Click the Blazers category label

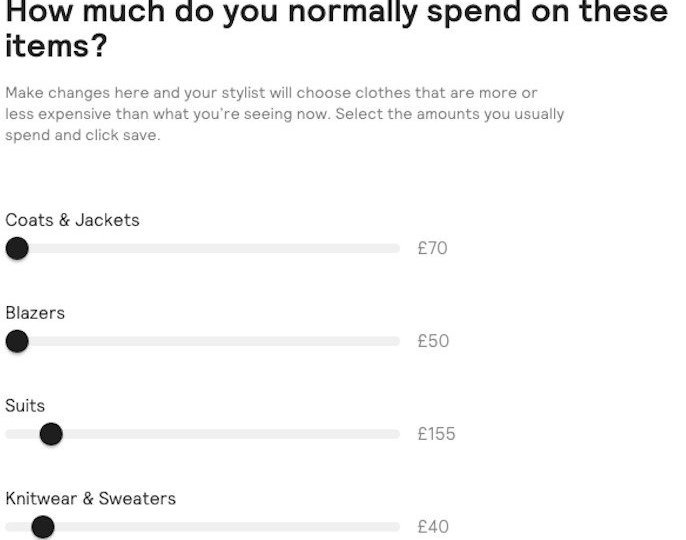[x=35, y=313]
